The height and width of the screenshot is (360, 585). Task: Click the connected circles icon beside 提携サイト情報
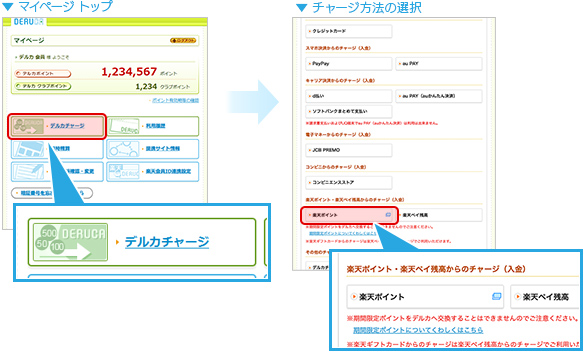(x=124, y=149)
